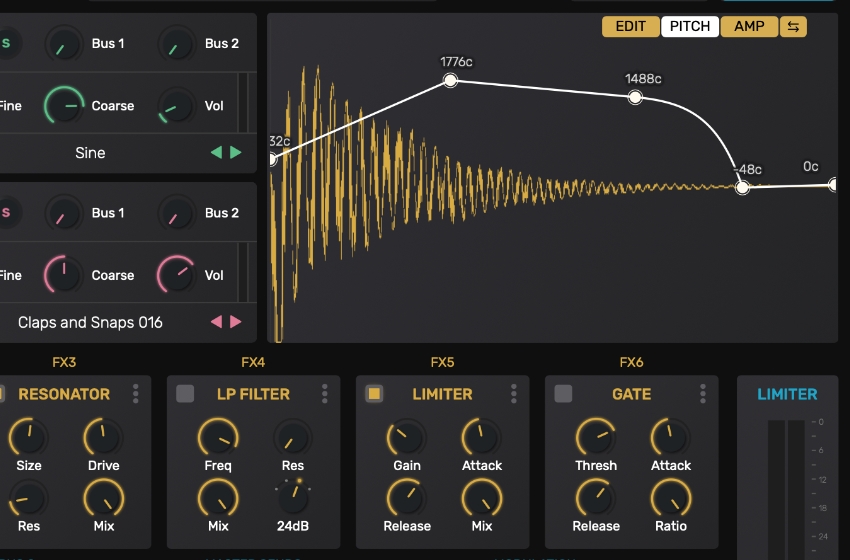Click pink layer Coarse tuning knob
Image resolution: width=850 pixels, height=560 pixels.
64,275
